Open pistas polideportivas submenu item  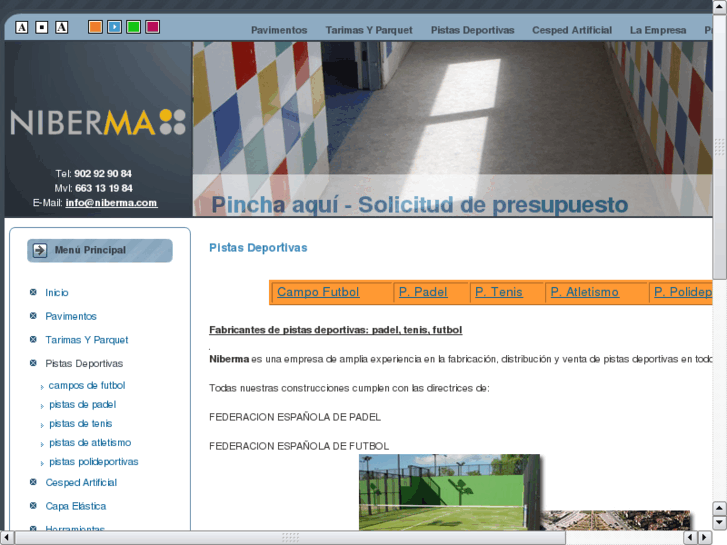94,462
